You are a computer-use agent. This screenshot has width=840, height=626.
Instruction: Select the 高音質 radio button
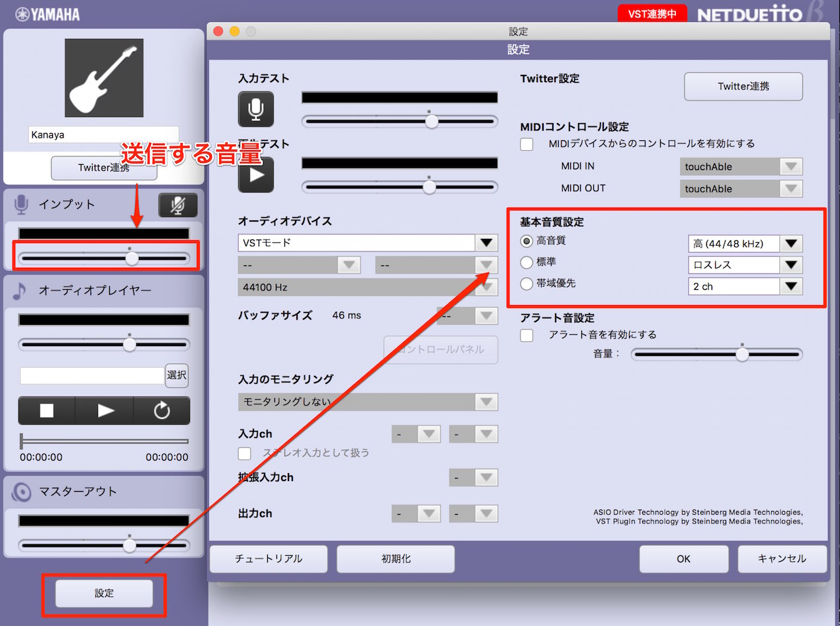[527, 241]
